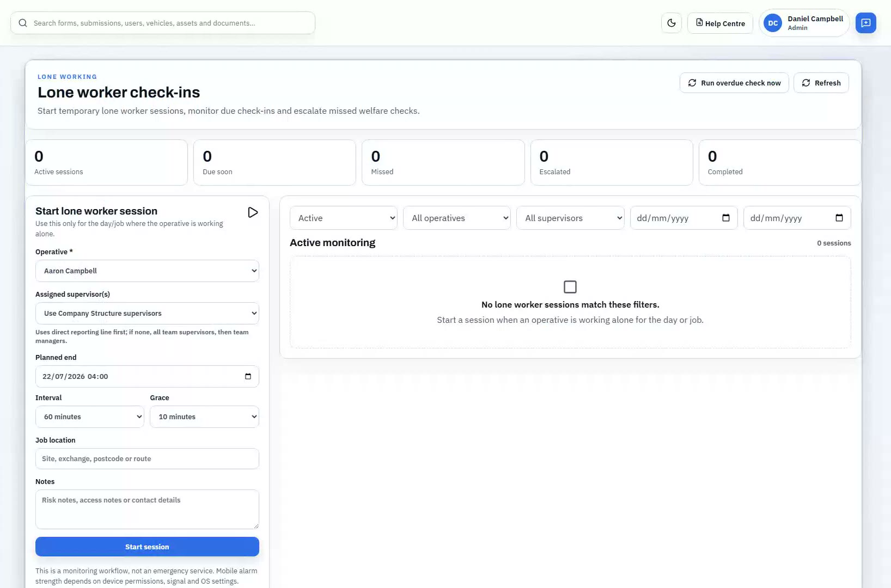Open the Planned end calendar picker icon
Viewport: 891px width, 588px height.
coord(248,376)
